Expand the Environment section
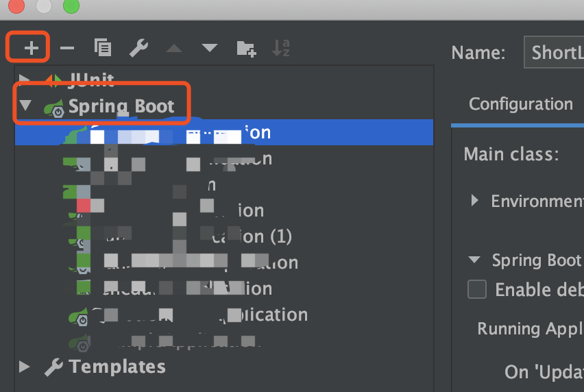Viewport: 584px width, 392px height. [474, 200]
